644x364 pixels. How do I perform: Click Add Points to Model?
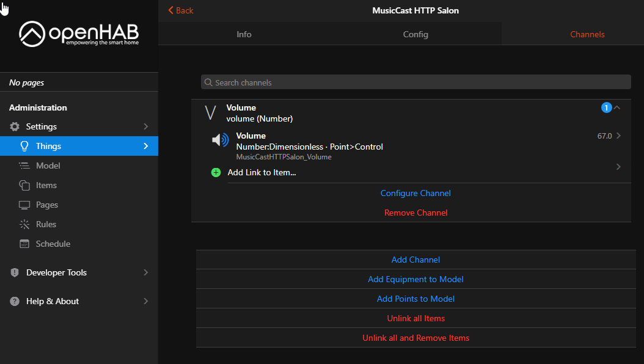click(415, 299)
